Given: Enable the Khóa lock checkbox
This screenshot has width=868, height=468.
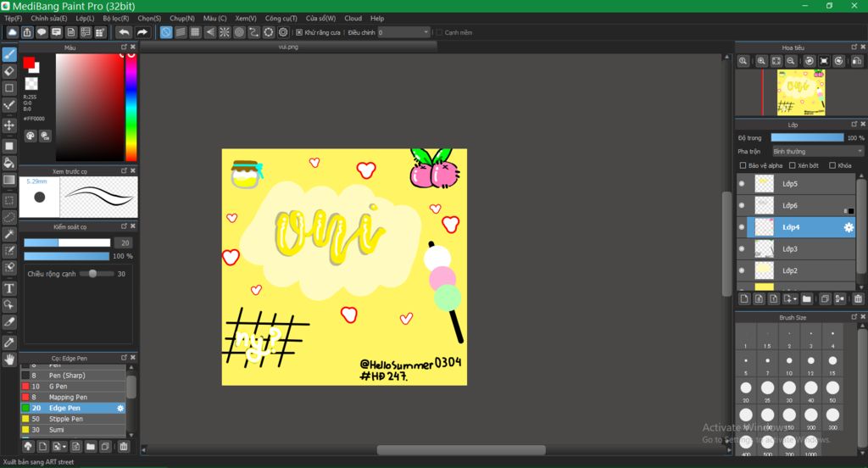Looking at the screenshot, I should [832, 165].
